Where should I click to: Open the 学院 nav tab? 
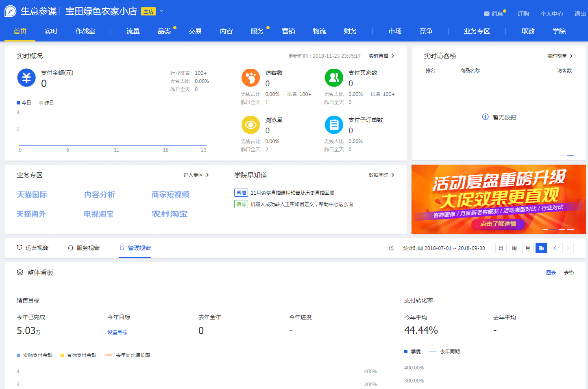559,31
